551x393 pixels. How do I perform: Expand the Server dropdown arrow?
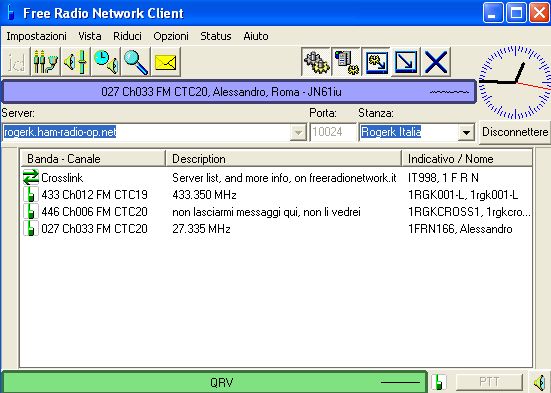pyautogui.click(x=298, y=133)
